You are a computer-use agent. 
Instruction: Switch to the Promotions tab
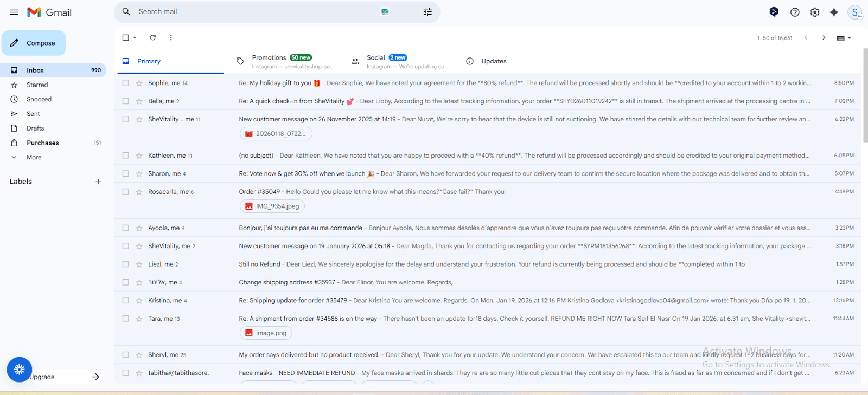285,61
